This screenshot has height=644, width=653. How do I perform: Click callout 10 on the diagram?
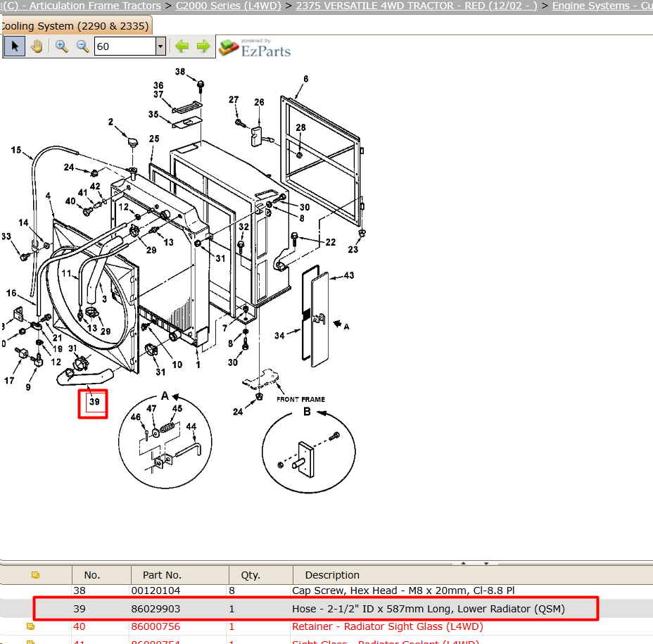click(177, 365)
